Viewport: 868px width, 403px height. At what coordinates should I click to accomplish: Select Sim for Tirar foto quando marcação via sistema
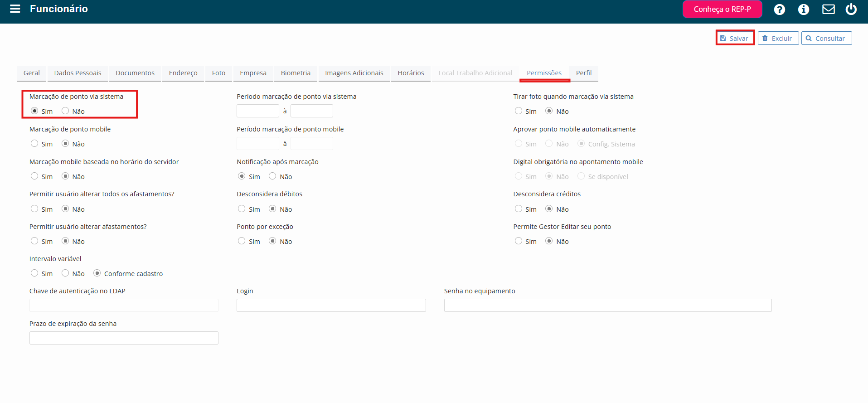click(519, 111)
